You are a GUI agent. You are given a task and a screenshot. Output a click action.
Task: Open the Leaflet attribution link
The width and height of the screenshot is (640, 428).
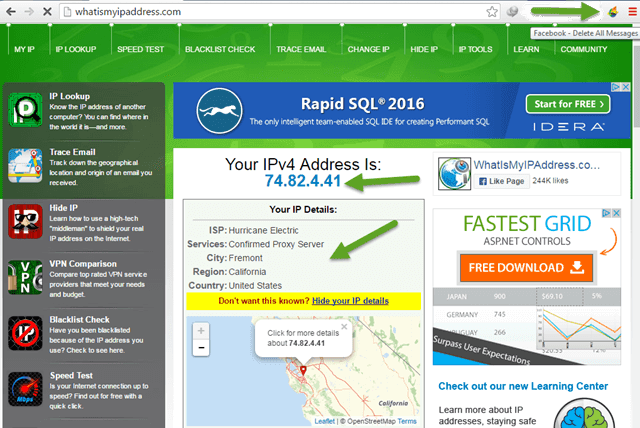coord(324,421)
